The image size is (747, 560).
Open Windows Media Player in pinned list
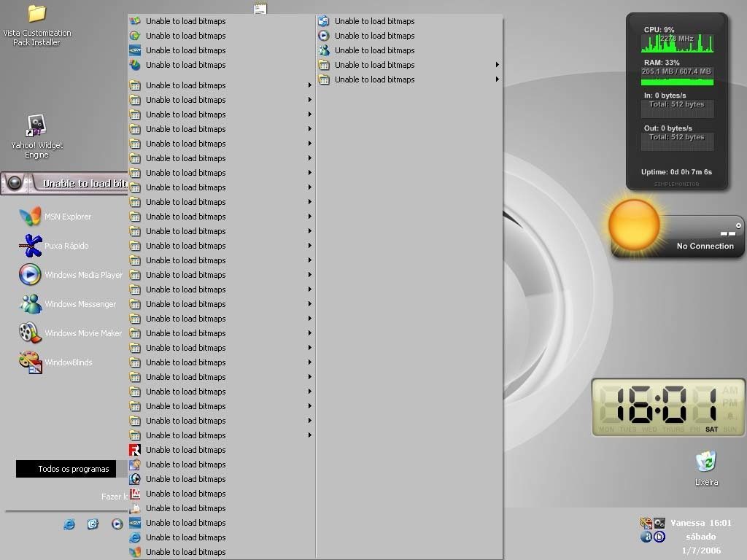[71, 275]
